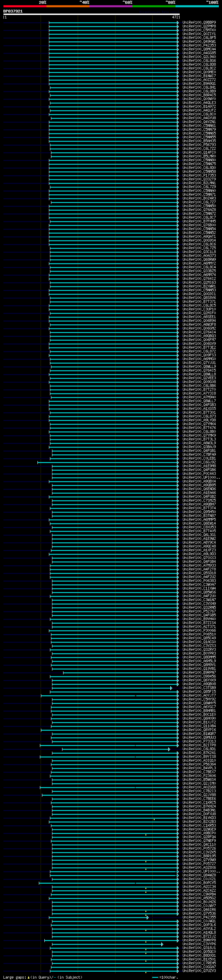222x980 pixels.
Task: Select the UniRef100_C5NN61 label
Action: coord(199,125)
